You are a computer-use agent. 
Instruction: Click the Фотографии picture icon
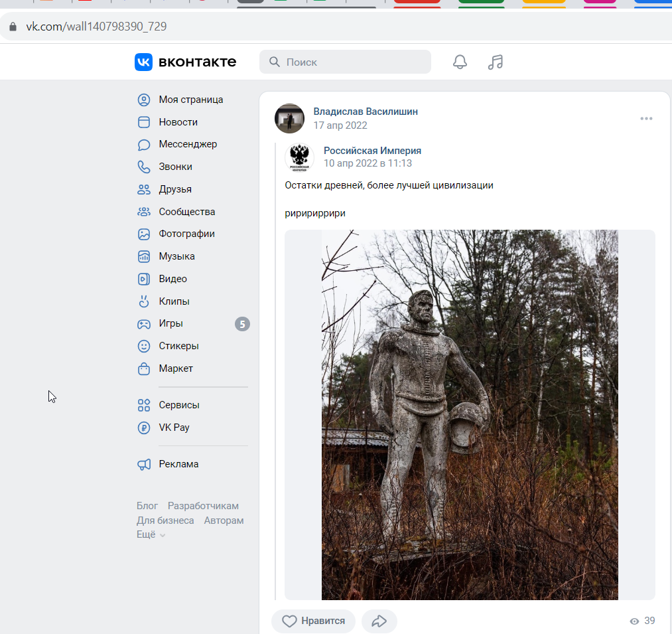click(144, 234)
